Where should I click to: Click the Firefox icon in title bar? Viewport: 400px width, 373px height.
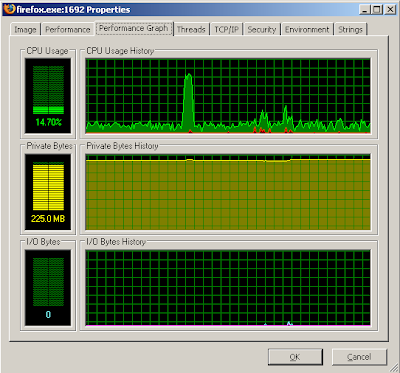point(9,9)
